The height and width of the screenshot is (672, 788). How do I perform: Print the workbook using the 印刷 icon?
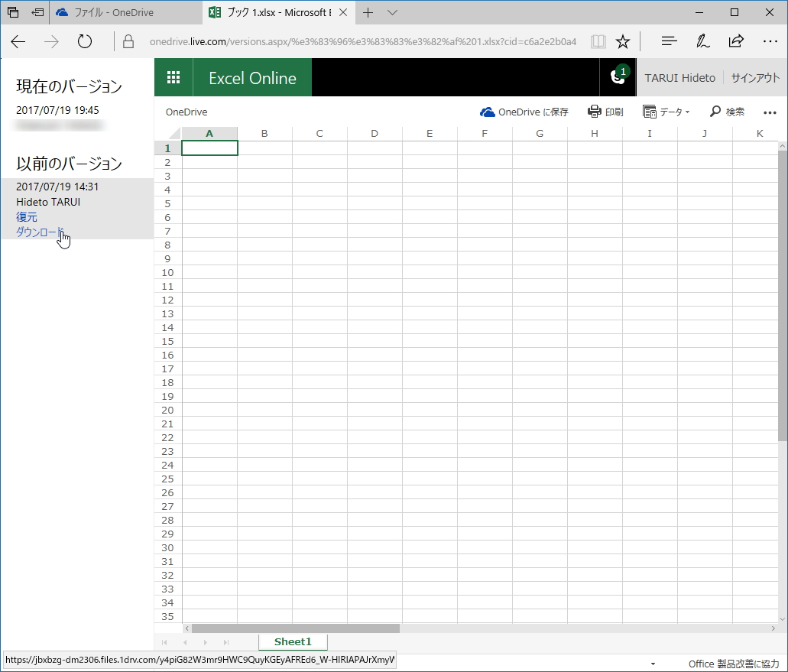(606, 112)
